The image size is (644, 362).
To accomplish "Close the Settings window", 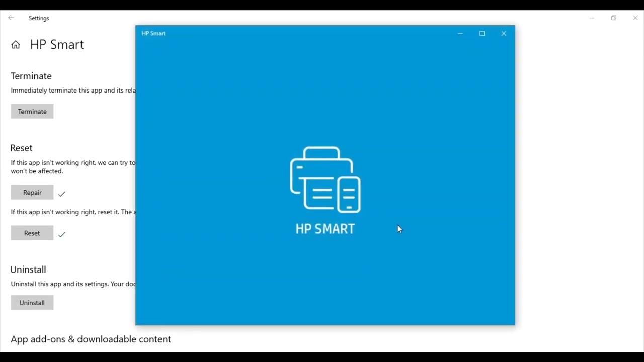I will pos(635,18).
